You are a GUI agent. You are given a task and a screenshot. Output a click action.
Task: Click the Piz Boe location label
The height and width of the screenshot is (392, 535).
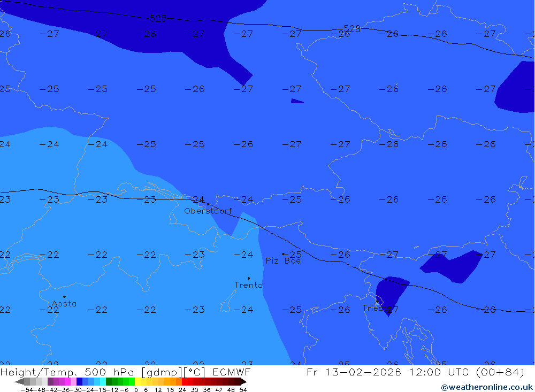(x=283, y=261)
